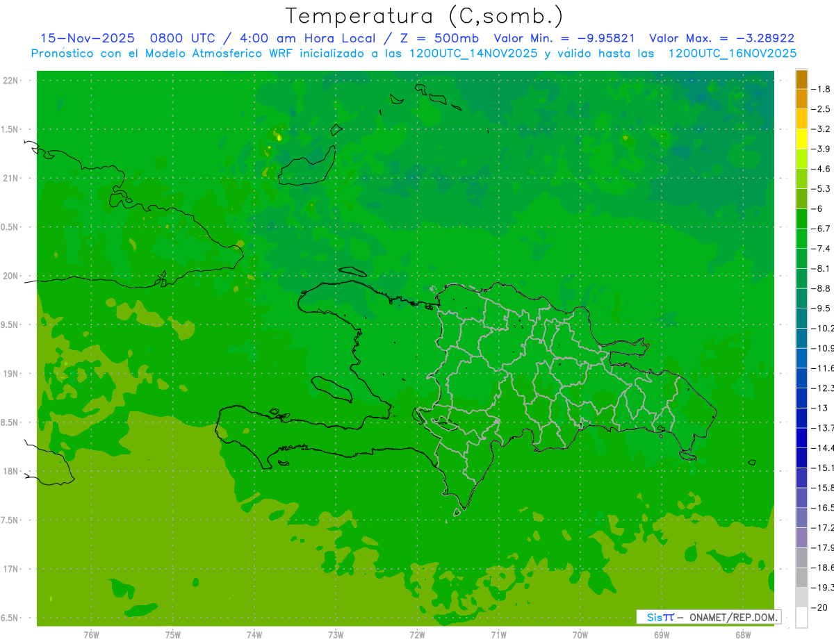834x644 pixels.
Task: Click the 'Valor Max. = -3.28922' value
Action: click(x=721, y=38)
